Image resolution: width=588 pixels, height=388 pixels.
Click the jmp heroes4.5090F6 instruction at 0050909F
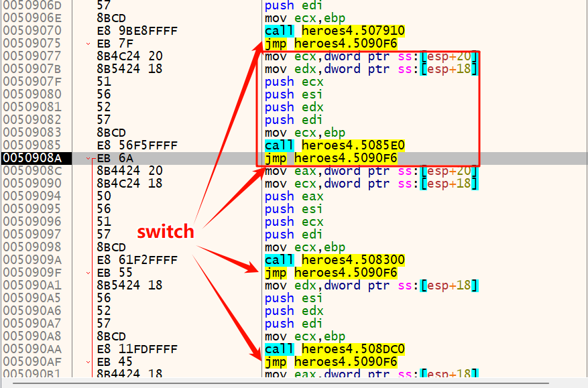pyautogui.click(x=331, y=273)
